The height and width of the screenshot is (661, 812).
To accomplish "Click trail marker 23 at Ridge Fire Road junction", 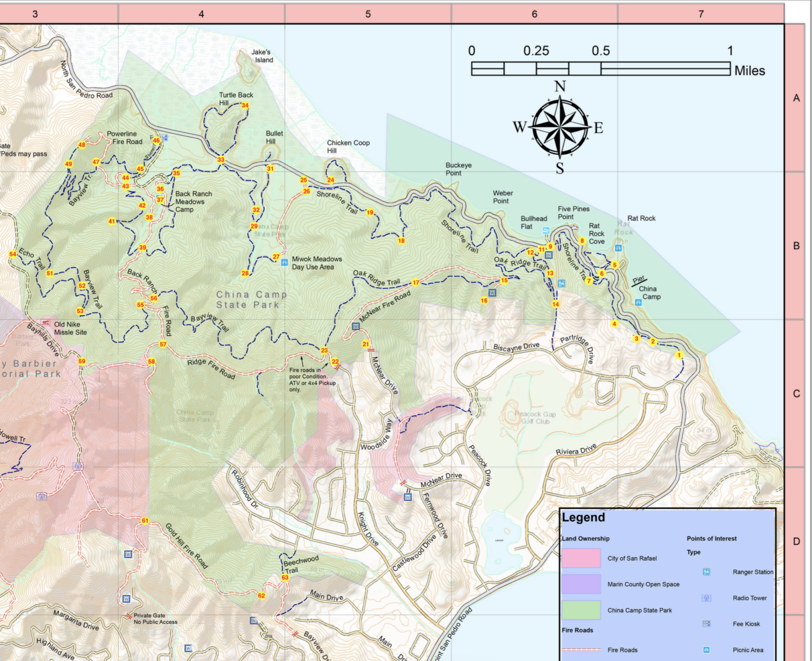I will (324, 350).
